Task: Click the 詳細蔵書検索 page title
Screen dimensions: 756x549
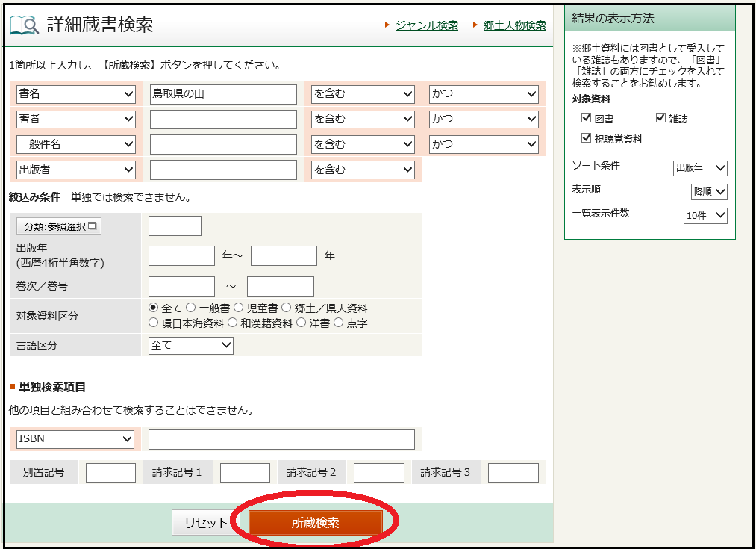Action: 100,25
